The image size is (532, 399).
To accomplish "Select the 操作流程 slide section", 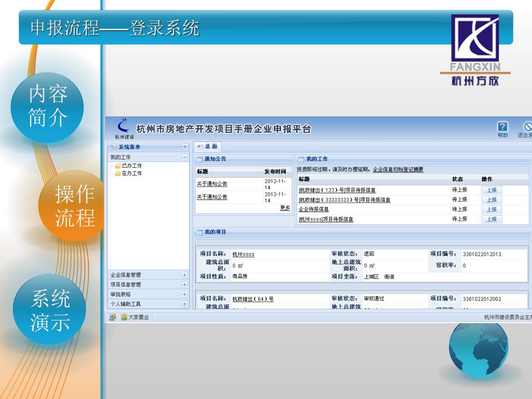I will click(x=72, y=206).
